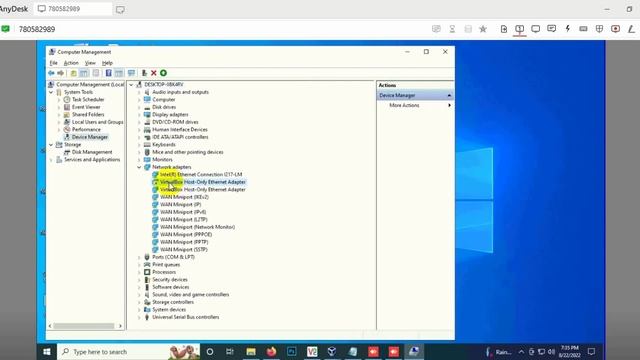The width and height of the screenshot is (640, 360).
Task: Click the Up one level folder icon
Action: point(73,73)
